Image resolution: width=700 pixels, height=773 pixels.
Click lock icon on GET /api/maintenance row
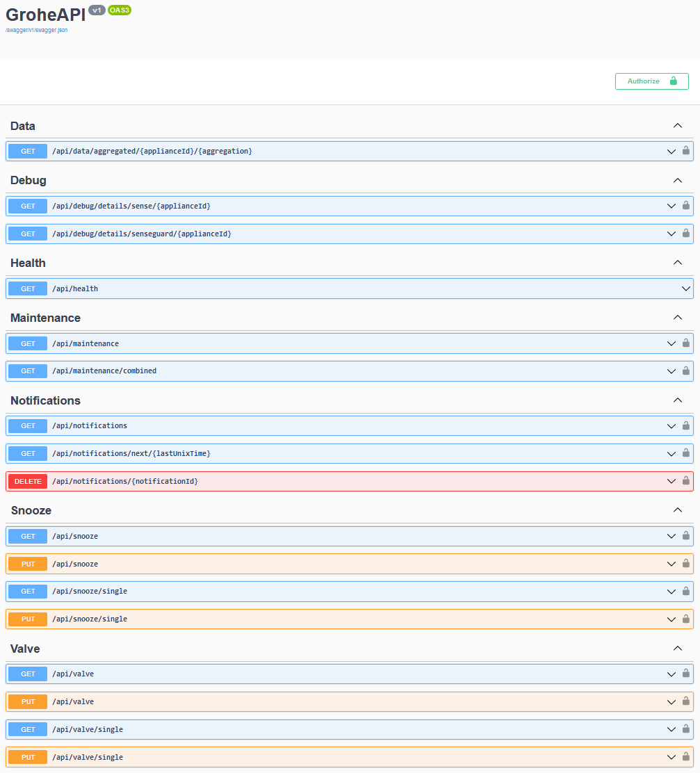[x=685, y=343]
